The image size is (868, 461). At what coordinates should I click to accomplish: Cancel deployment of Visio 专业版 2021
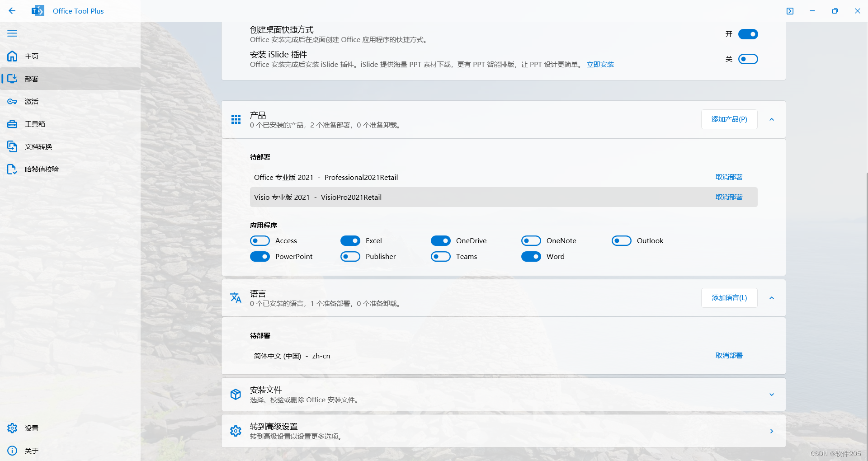coord(729,197)
